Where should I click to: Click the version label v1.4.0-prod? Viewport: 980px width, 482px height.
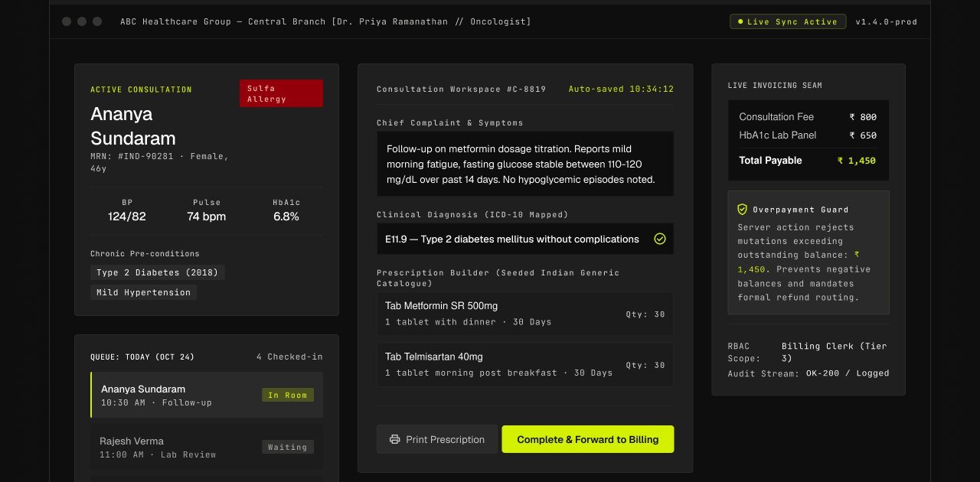click(x=887, y=22)
